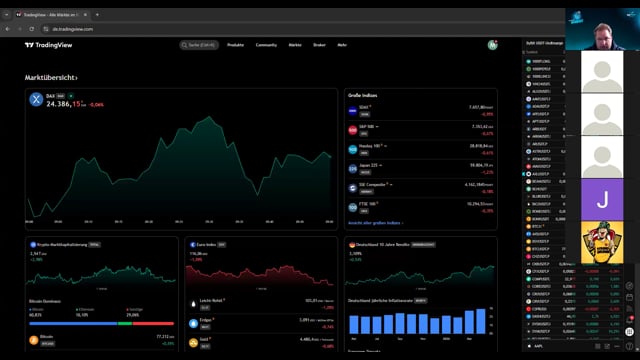This screenshot has height=360, width=640.
Task: Click the TradingView logo
Action: tap(48, 45)
